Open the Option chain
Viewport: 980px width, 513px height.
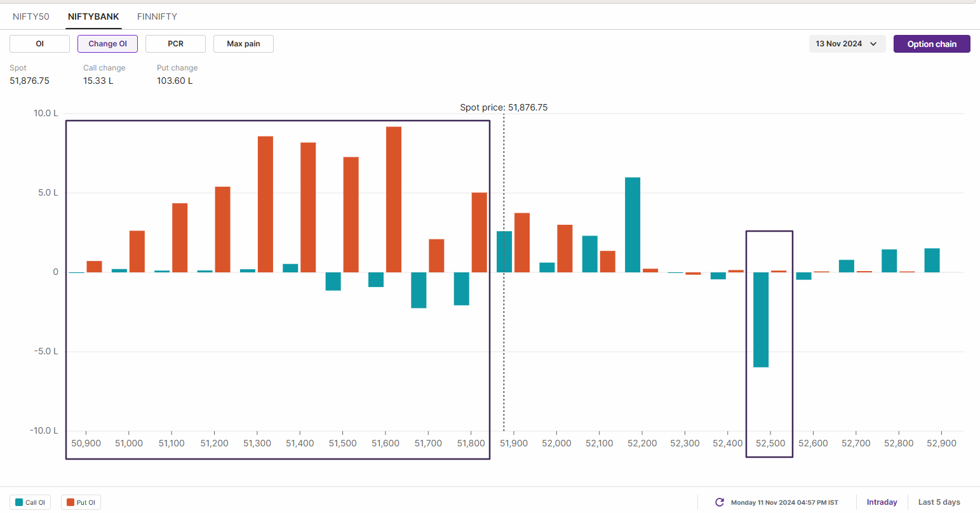point(932,44)
